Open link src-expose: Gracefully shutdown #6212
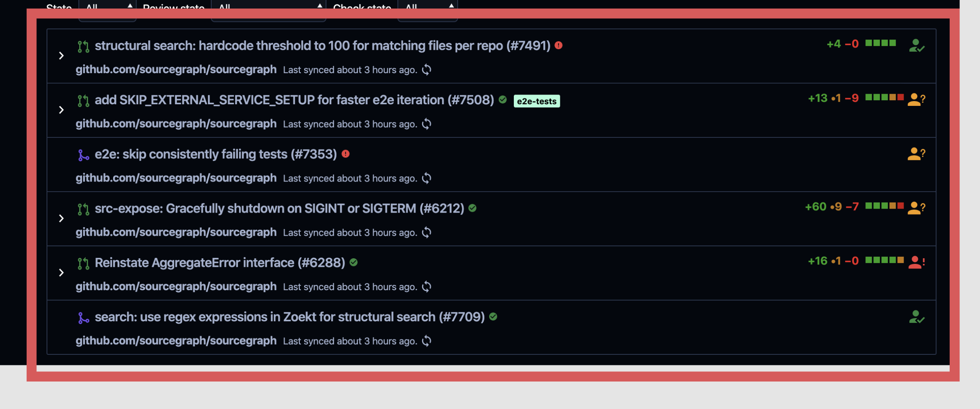980x409 pixels. (280, 208)
